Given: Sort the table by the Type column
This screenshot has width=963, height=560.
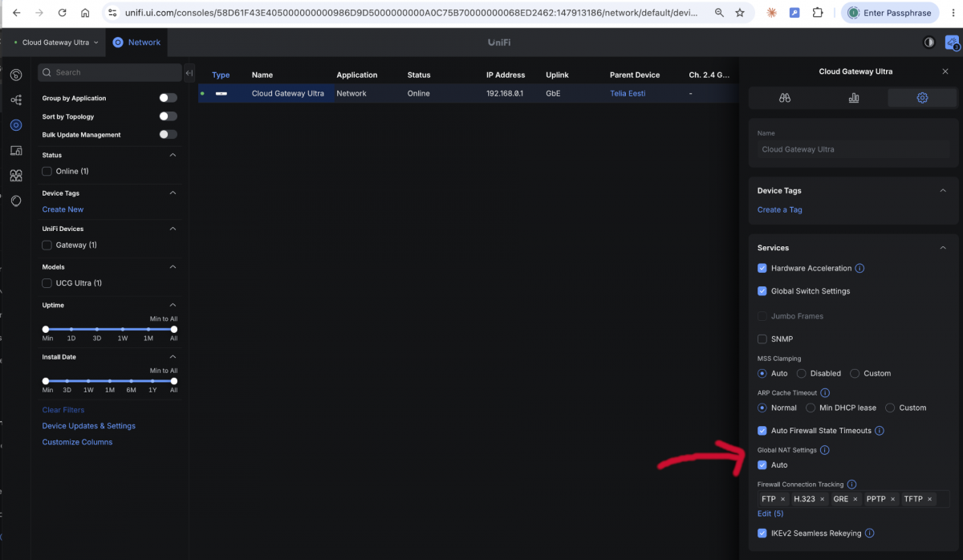Looking at the screenshot, I should [x=221, y=75].
